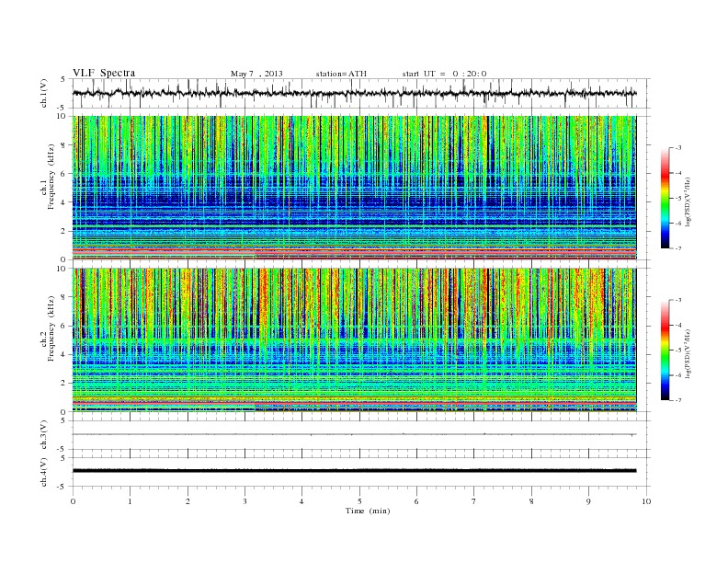Click the "2" kHz tick on ch.2 frequency axis

(63, 383)
